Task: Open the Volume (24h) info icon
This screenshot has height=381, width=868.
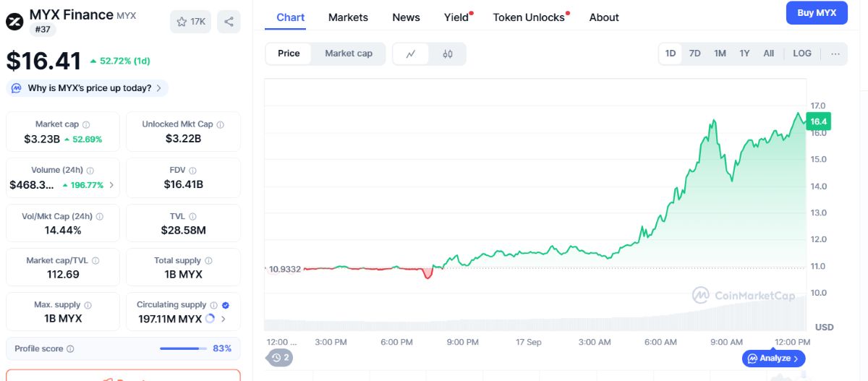Action: coord(90,171)
